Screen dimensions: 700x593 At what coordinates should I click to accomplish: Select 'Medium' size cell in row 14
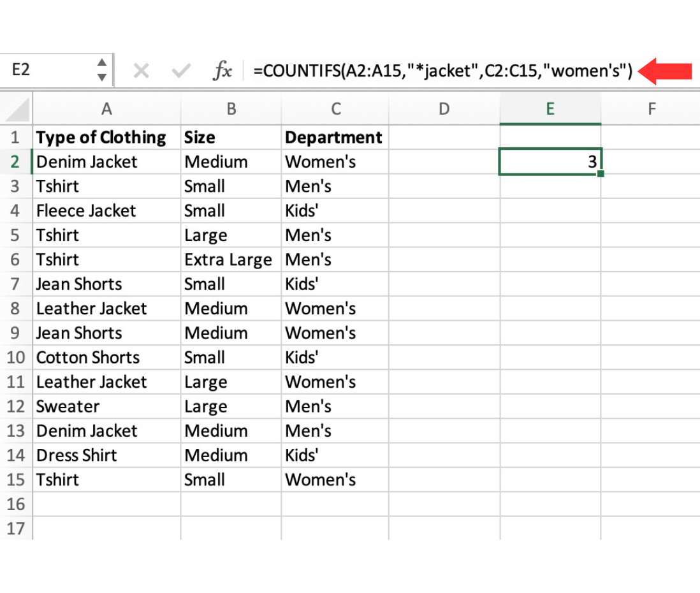(231, 455)
